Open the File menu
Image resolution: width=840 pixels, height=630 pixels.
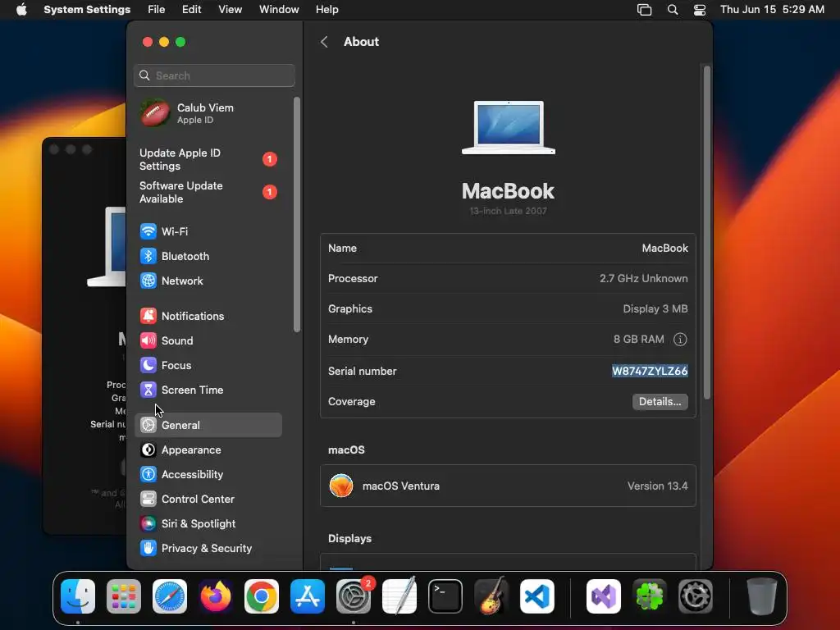tap(157, 10)
